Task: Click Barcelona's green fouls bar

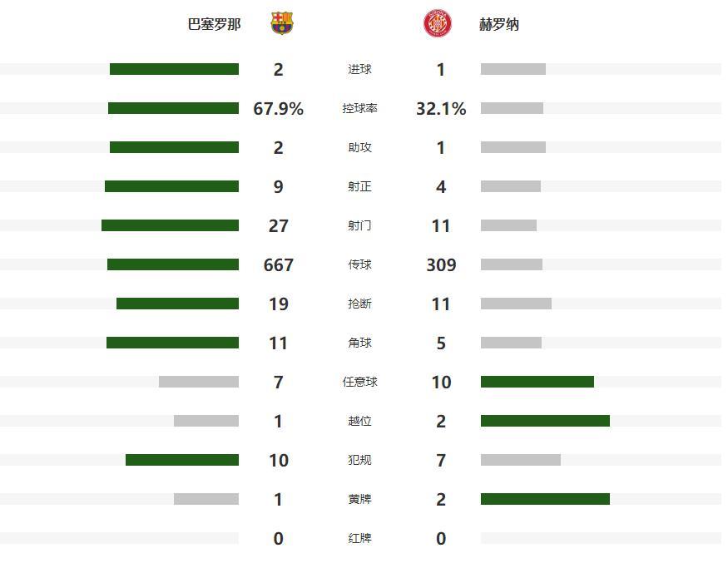Action: (182, 460)
